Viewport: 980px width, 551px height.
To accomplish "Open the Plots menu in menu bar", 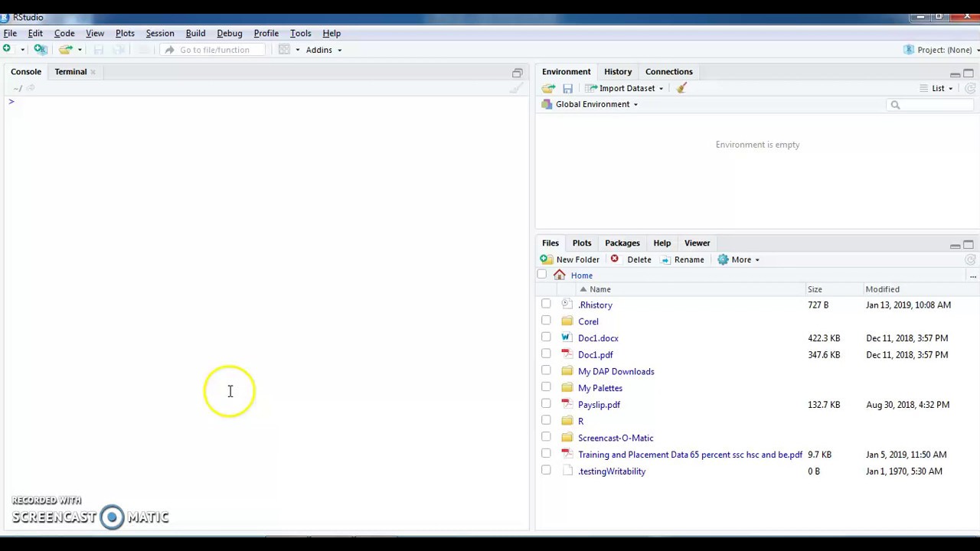I will tap(125, 33).
